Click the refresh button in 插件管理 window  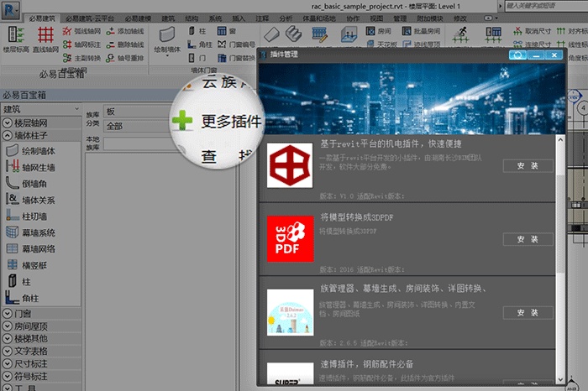tap(518, 55)
